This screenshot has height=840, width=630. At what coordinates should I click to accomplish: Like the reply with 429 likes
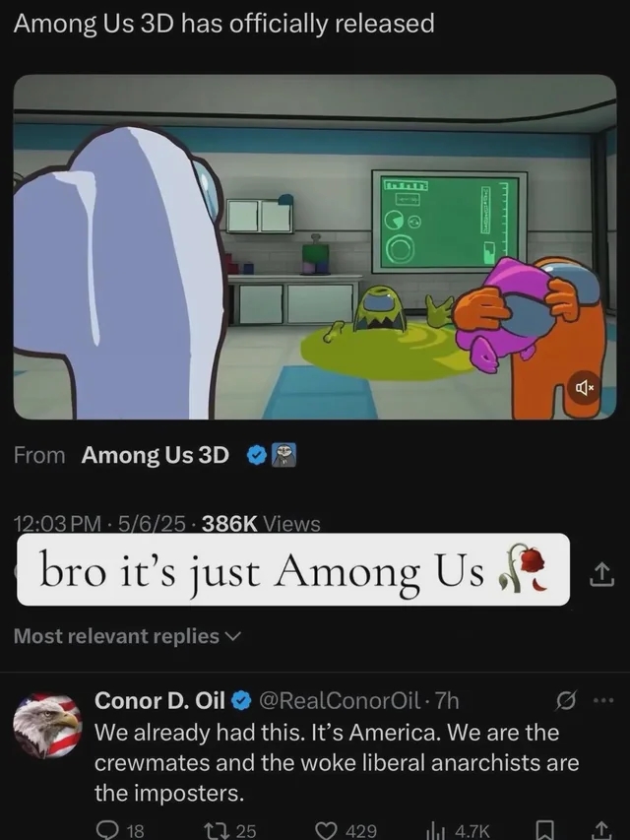[x=345, y=830]
